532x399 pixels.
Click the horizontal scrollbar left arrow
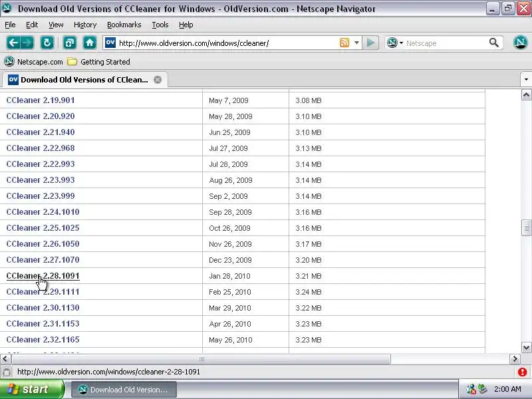click(5, 359)
